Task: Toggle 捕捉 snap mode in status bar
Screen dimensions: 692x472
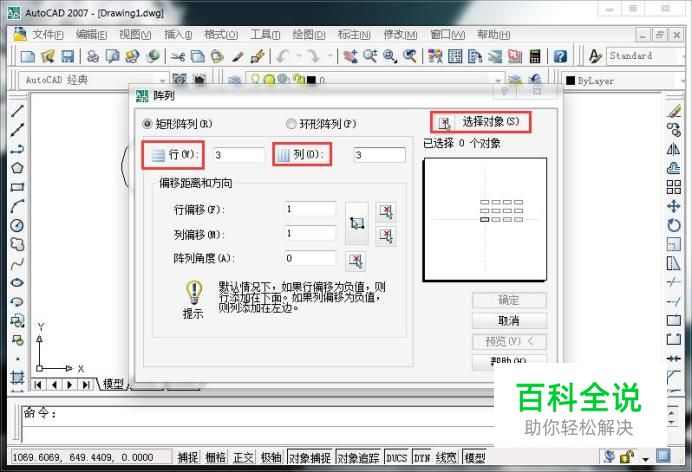Action: click(188, 457)
